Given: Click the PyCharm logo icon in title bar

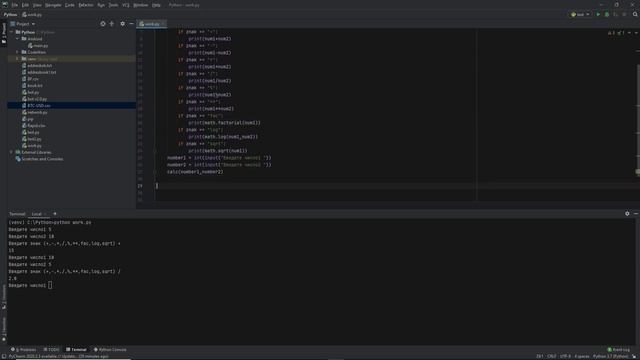Looking at the screenshot, I should 5,5.
